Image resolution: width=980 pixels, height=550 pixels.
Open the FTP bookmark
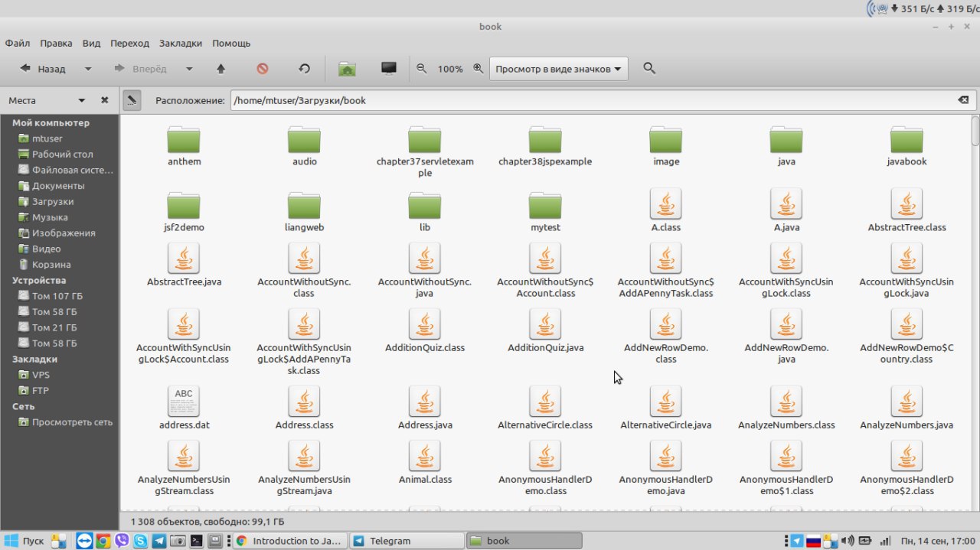(40, 390)
